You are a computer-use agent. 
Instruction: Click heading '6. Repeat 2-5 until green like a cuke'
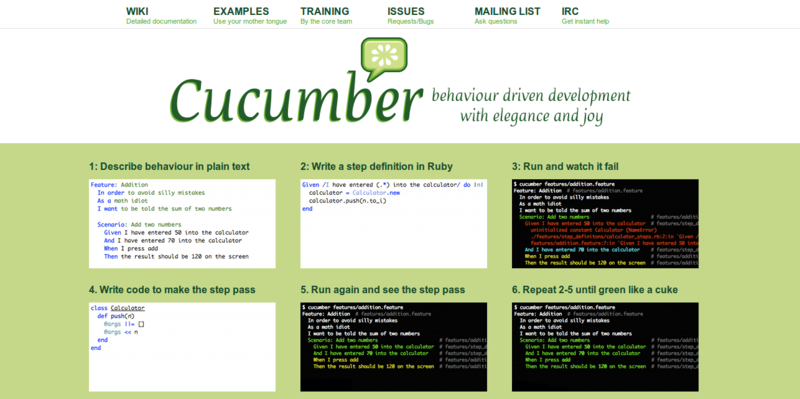(595, 290)
